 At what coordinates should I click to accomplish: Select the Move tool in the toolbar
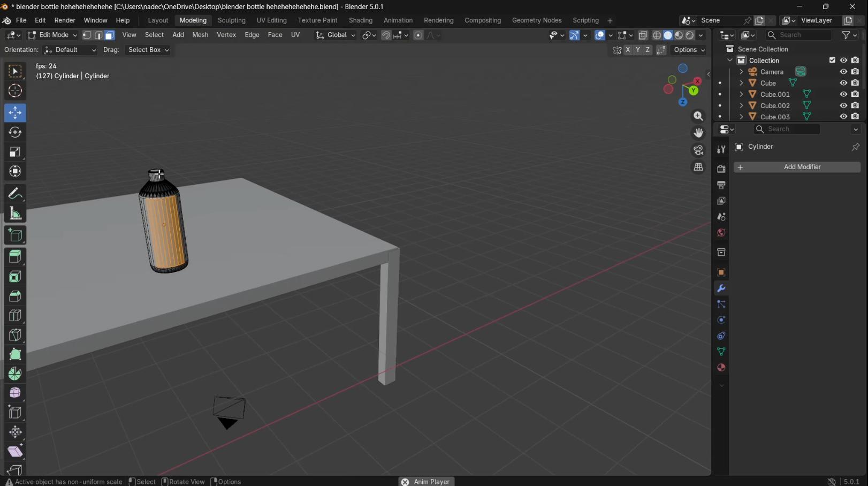tap(15, 113)
